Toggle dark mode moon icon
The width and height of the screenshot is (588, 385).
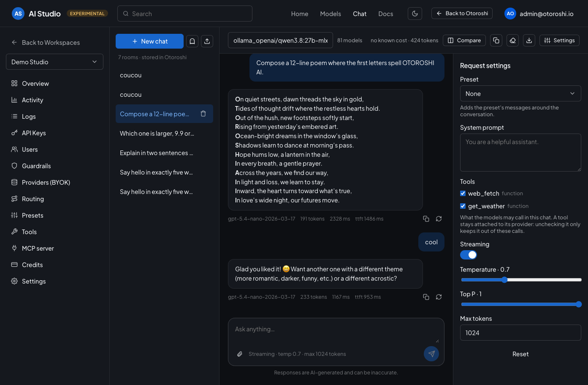pos(415,14)
